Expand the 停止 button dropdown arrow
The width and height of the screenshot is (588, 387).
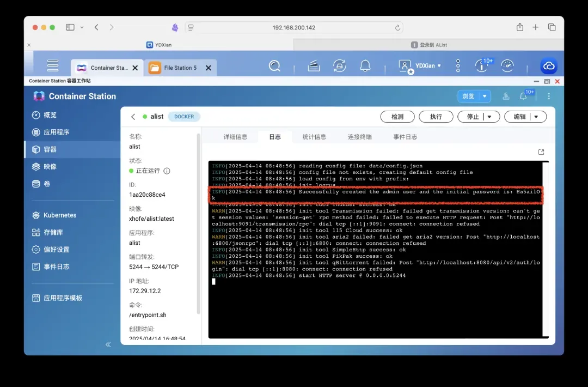[x=489, y=117]
